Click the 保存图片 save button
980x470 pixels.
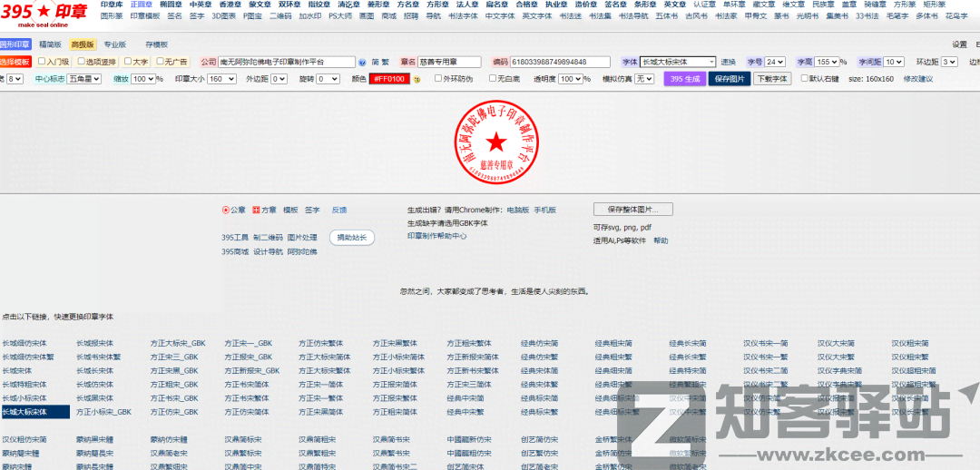tap(729, 79)
